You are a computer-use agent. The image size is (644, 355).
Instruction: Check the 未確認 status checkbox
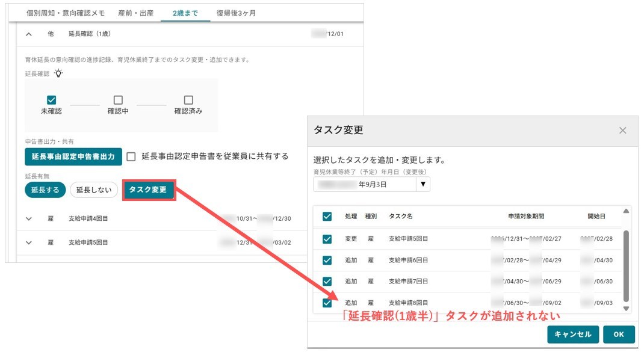pyautogui.click(x=51, y=100)
